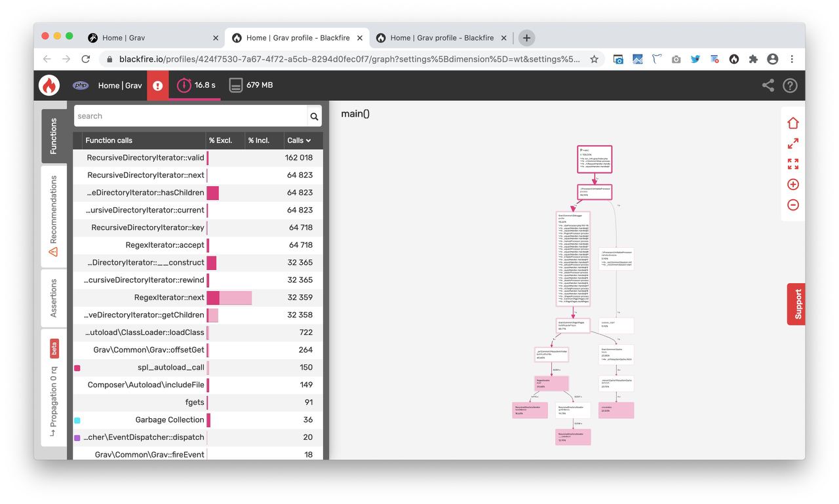Open the Chrome three-dot menu
The height and width of the screenshot is (504, 839).
coord(792,59)
